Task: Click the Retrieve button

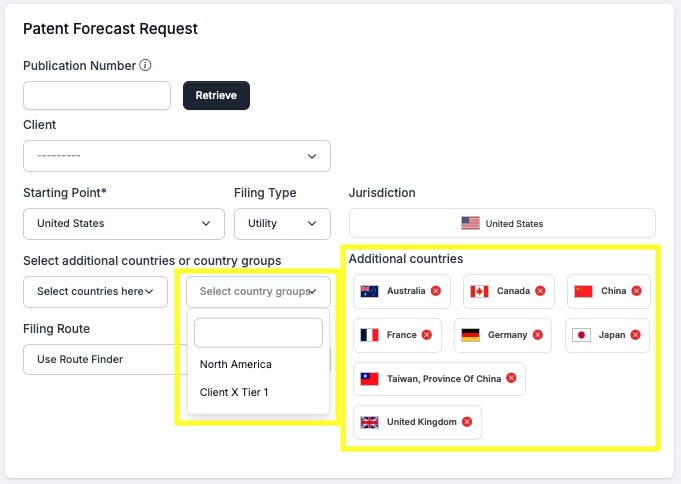Action: pos(216,96)
